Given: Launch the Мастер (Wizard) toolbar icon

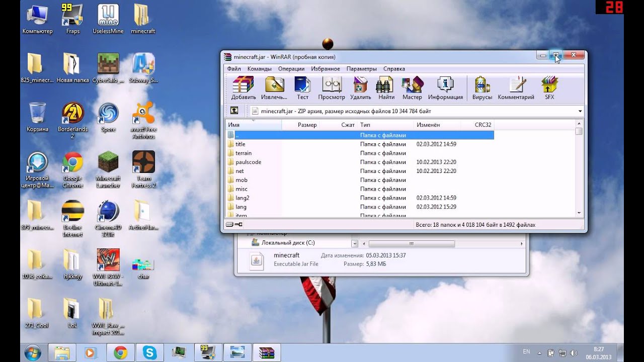Looking at the screenshot, I should tap(412, 88).
